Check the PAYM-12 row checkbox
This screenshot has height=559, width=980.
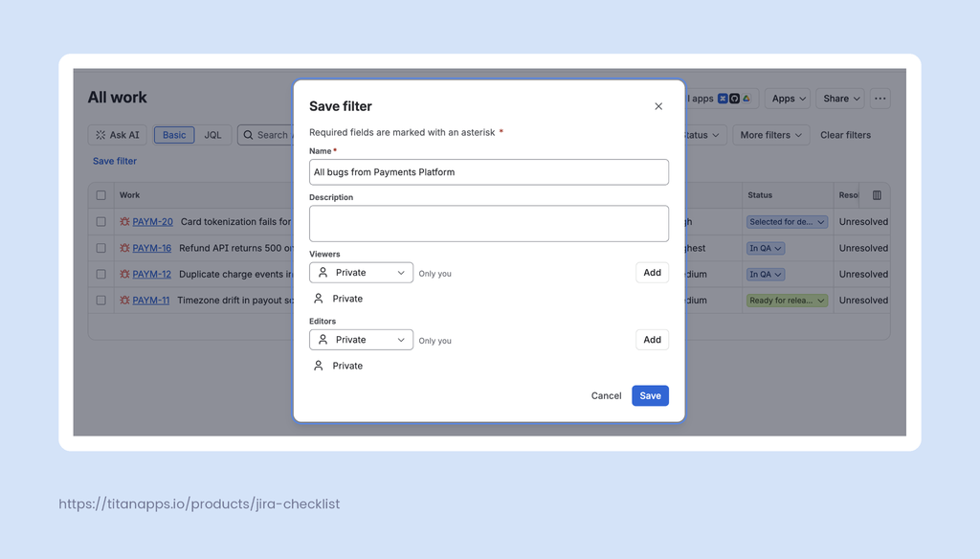(101, 274)
